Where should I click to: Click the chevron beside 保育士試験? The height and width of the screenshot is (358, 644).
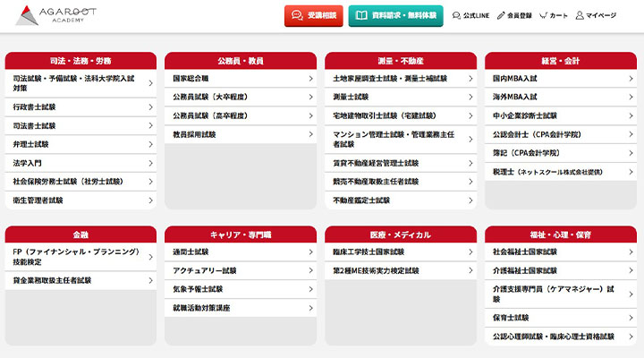click(x=631, y=318)
